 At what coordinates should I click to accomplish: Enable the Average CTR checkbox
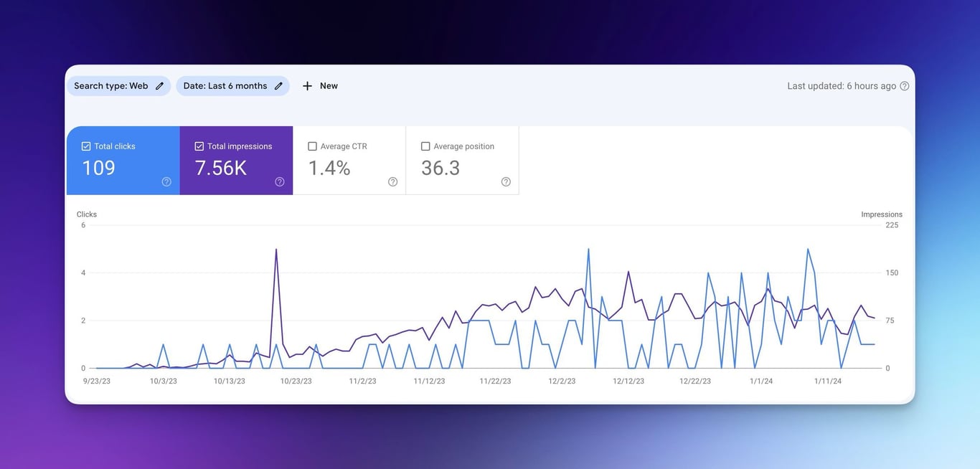pos(312,146)
